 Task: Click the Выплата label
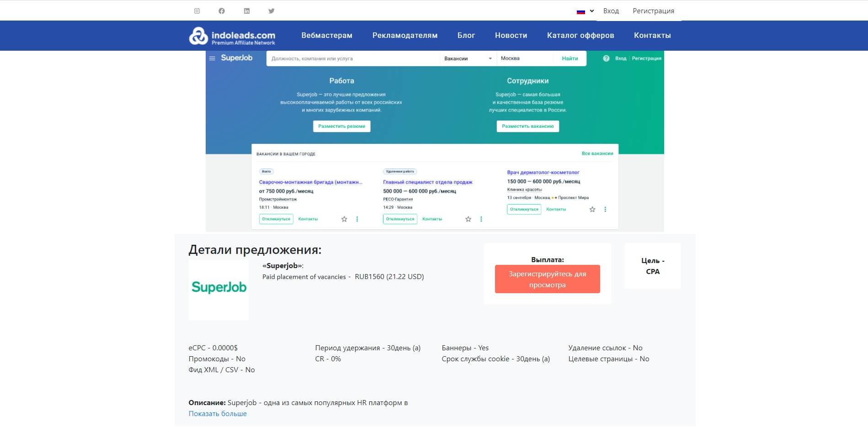click(x=548, y=260)
